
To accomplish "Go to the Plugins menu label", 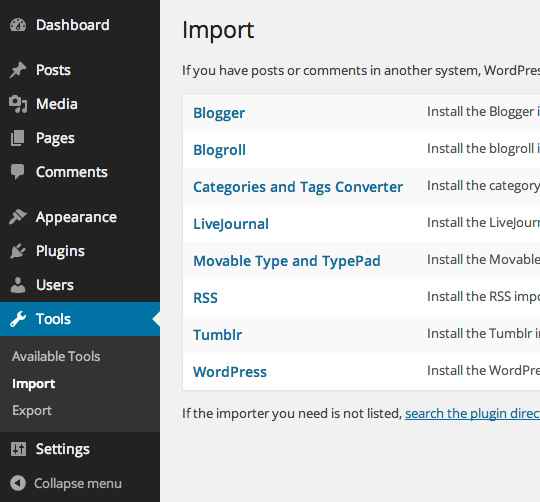I will point(60,251).
